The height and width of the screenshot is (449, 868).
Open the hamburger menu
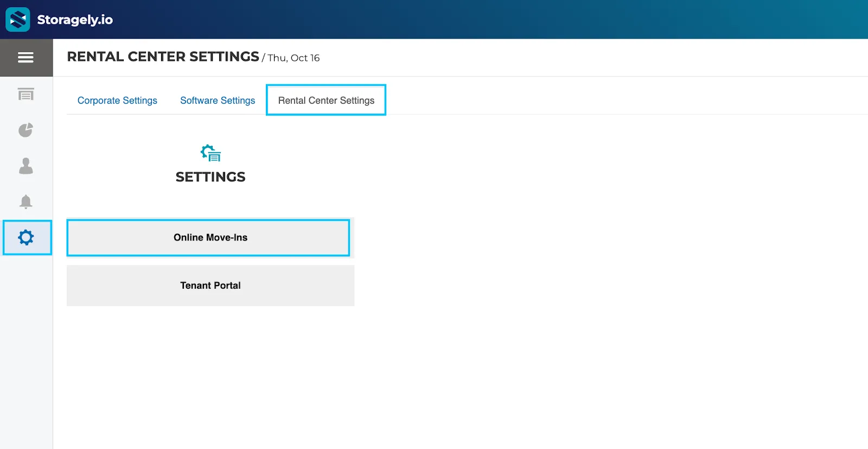coord(26,58)
